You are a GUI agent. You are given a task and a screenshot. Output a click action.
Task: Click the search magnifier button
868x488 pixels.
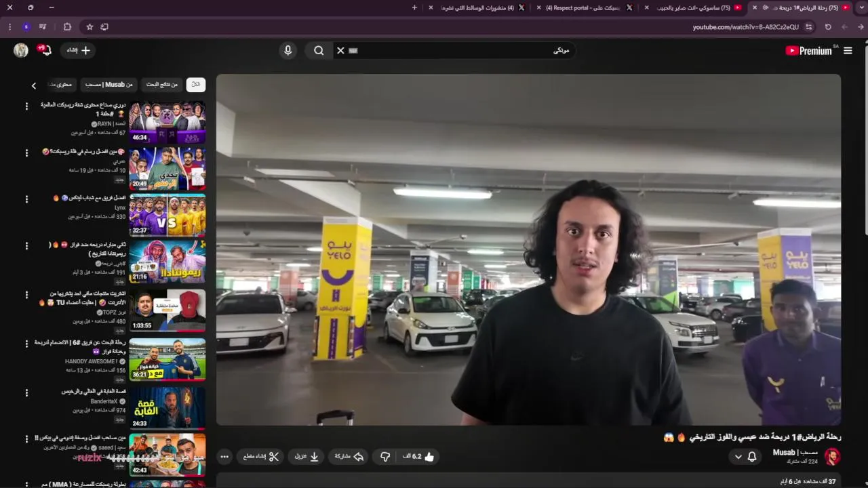pyautogui.click(x=319, y=50)
